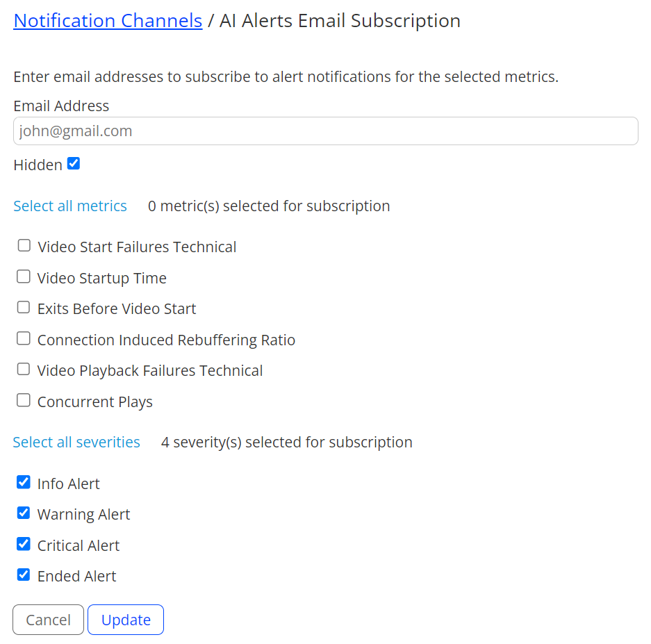Check the Video Playback Failures Technical box
This screenshot has width=651, height=644.
click(23, 369)
